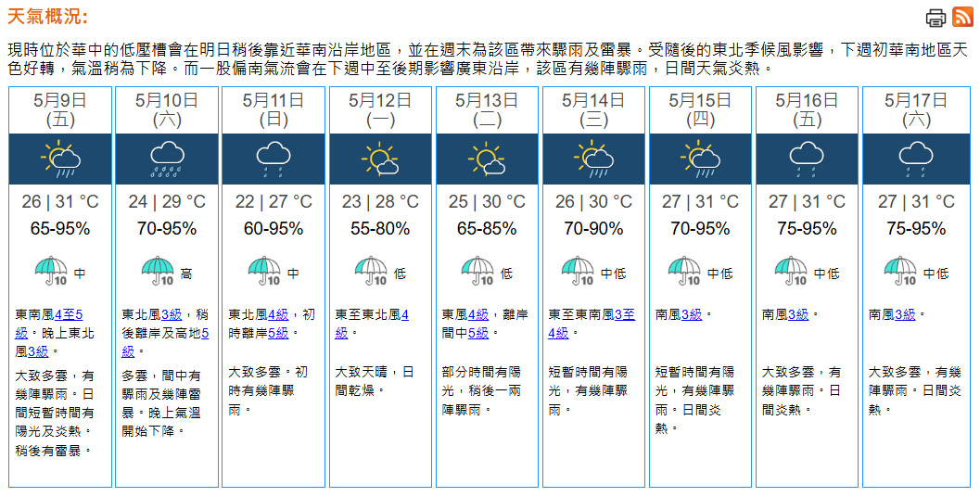Screen dimensions: 980x497
Task: Follow the 東風4級 link under May 13
Action: click(x=478, y=314)
